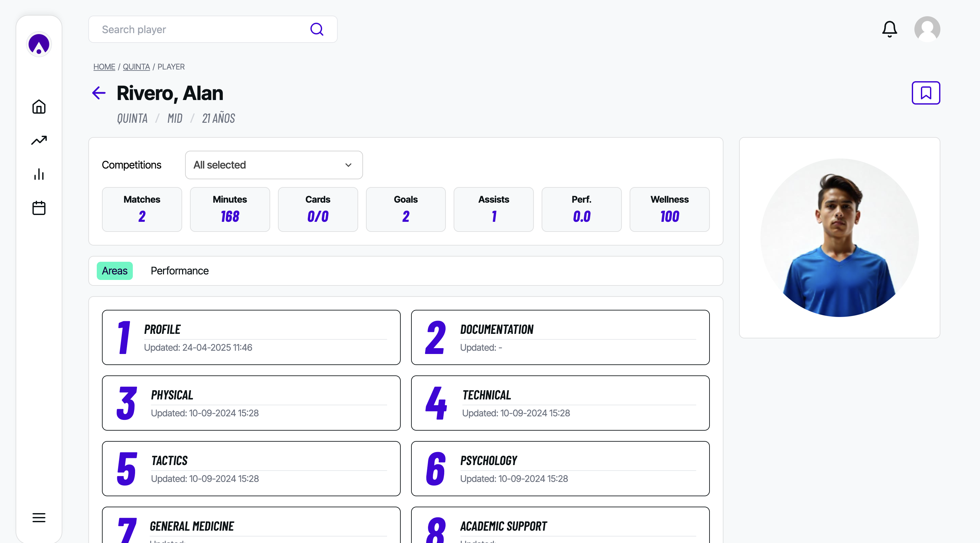
Task: Expand the hamburger menu at sidebar bottom
Action: [x=39, y=517]
